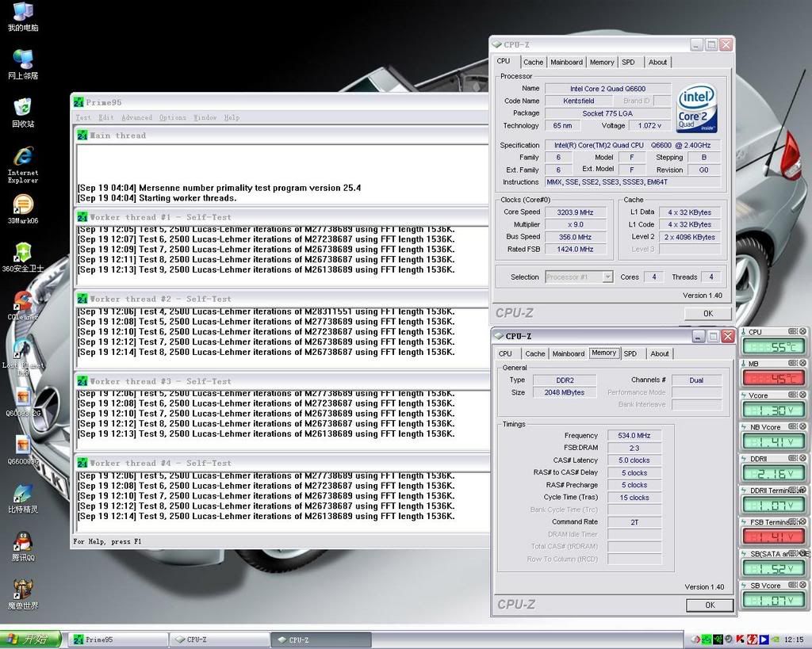The image size is (812, 649).
Task: Open the 回收站 recycle bin icon
Action: 23,108
